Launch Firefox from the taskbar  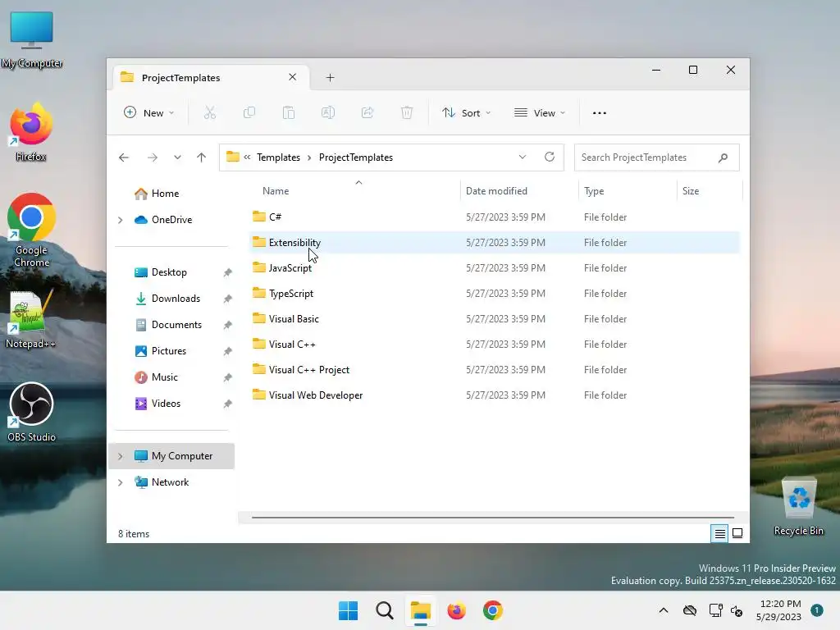pyautogui.click(x=456, y=610)
